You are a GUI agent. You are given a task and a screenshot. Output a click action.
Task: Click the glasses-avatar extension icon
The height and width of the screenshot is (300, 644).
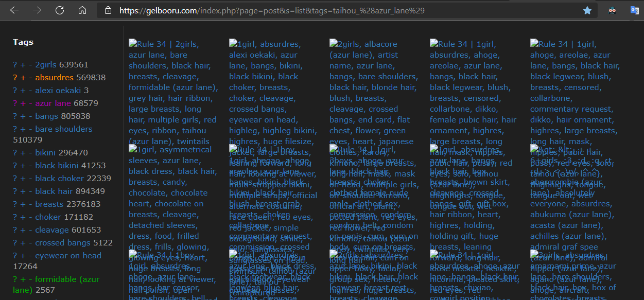[612, 10]
